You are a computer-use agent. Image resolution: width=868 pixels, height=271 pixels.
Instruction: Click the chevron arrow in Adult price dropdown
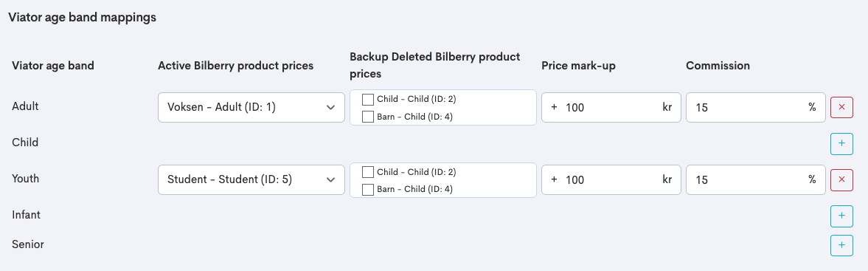click(x=331, y=107)
